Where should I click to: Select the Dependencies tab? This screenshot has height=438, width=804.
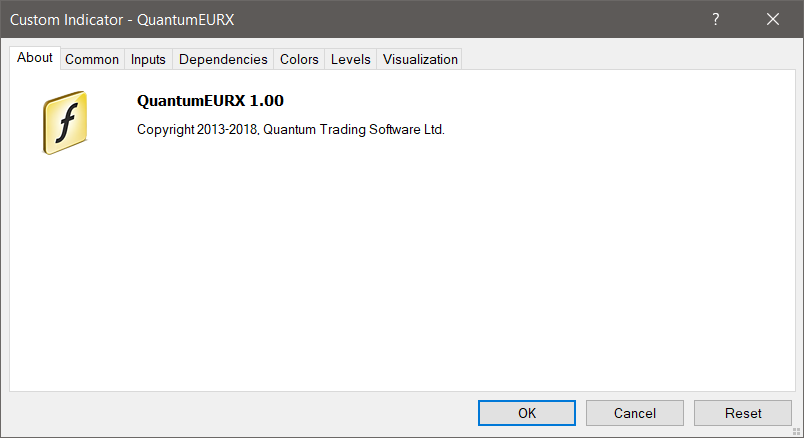pos(223,59)
